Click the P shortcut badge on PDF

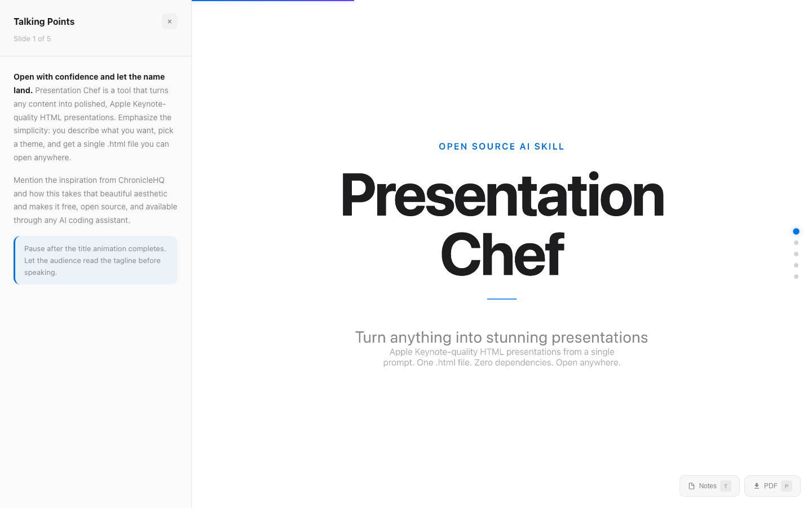pyautogui.click(x=787, y=486)
